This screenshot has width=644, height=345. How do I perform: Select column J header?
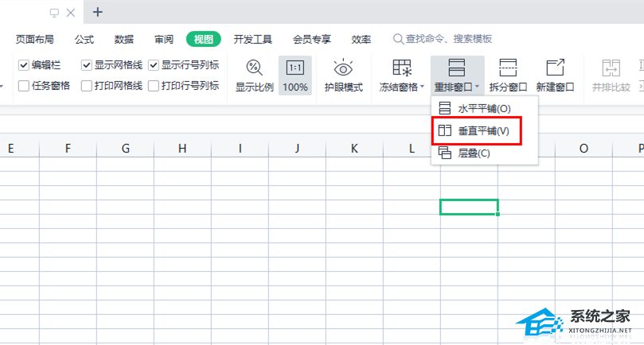point(297,148)
